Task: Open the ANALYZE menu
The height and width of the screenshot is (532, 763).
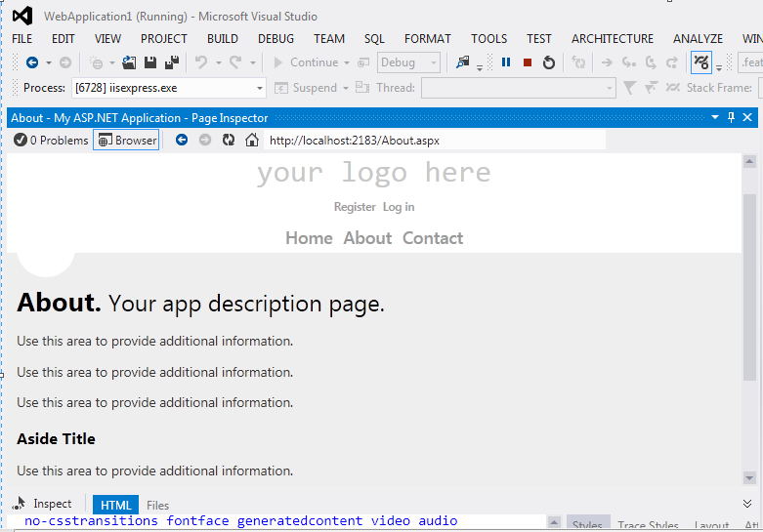Action: click(698, 39)
